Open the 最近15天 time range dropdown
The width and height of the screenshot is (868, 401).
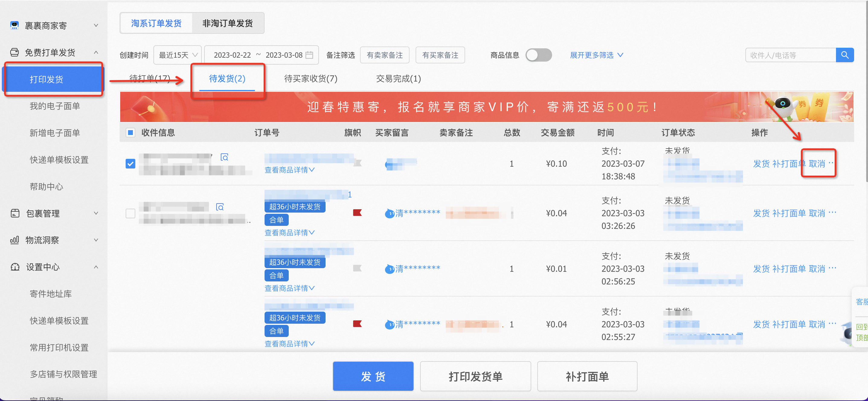[178, 55]
